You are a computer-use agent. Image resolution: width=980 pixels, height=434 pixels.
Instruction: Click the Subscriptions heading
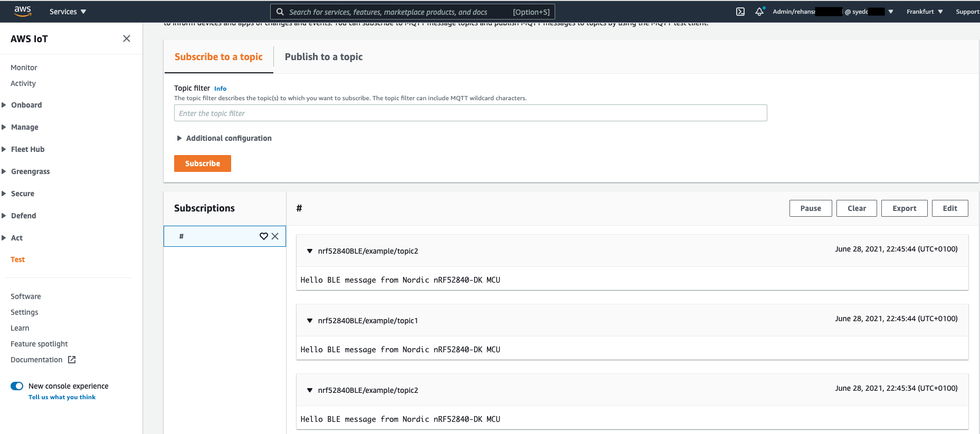tap(204, 208)
